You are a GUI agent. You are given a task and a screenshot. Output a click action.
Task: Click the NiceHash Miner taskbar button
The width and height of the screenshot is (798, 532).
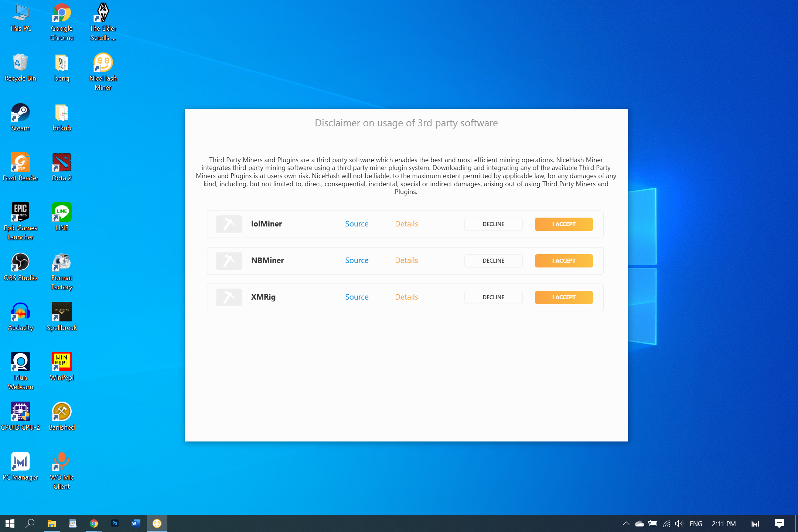tap(157, 524)
